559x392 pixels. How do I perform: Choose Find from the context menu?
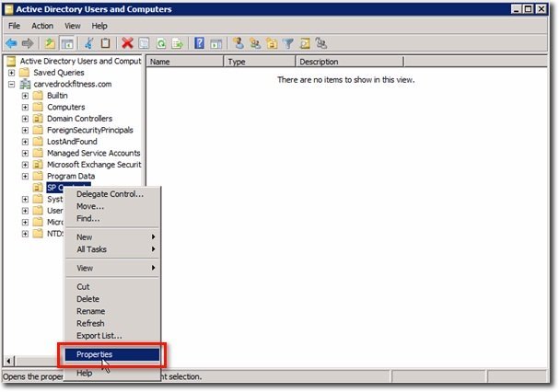(112, 218)
